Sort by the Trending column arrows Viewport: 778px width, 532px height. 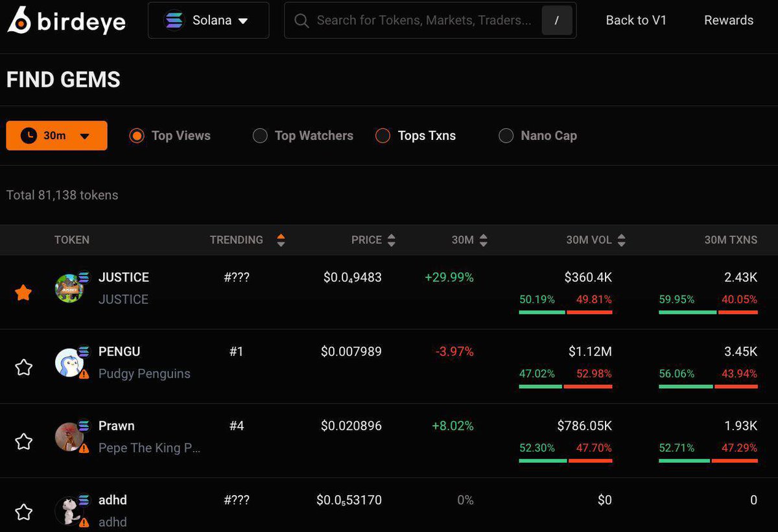[281, 240]
